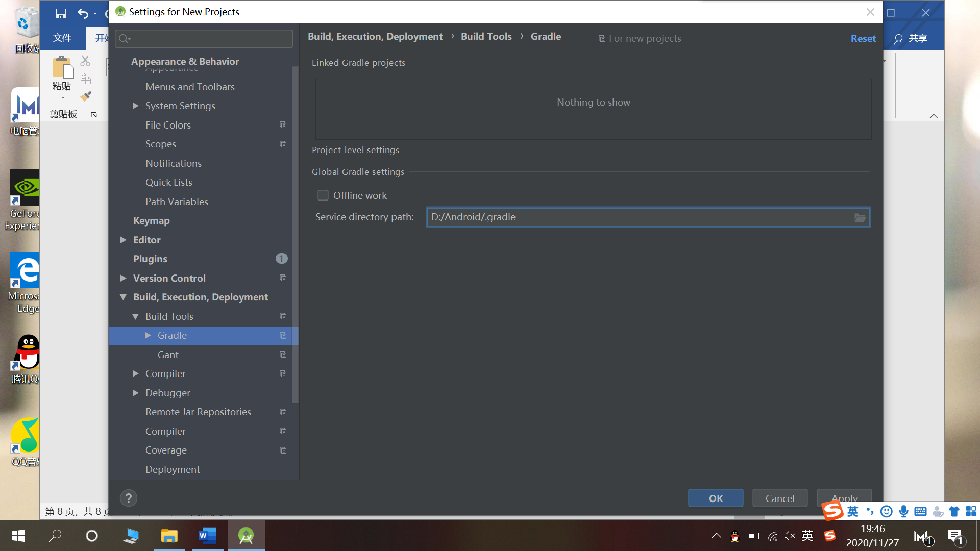Click the Plugins update badge showing 1

[281, 259]
